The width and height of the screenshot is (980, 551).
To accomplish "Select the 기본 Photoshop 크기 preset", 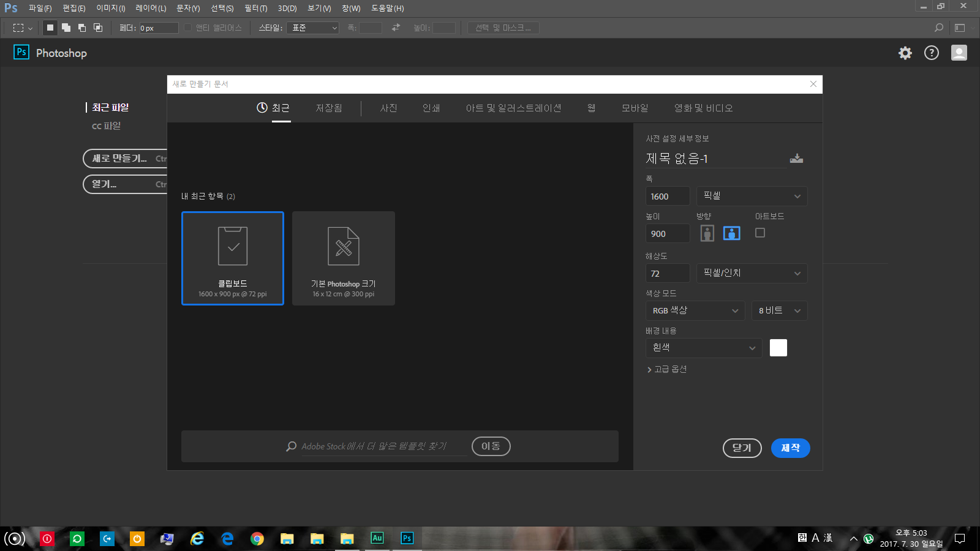I will point(344,258).
